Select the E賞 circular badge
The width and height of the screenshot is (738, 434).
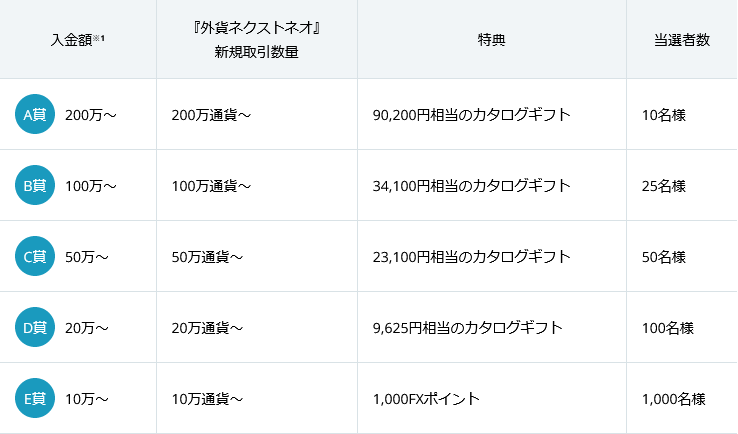click(x=35, y=398)
